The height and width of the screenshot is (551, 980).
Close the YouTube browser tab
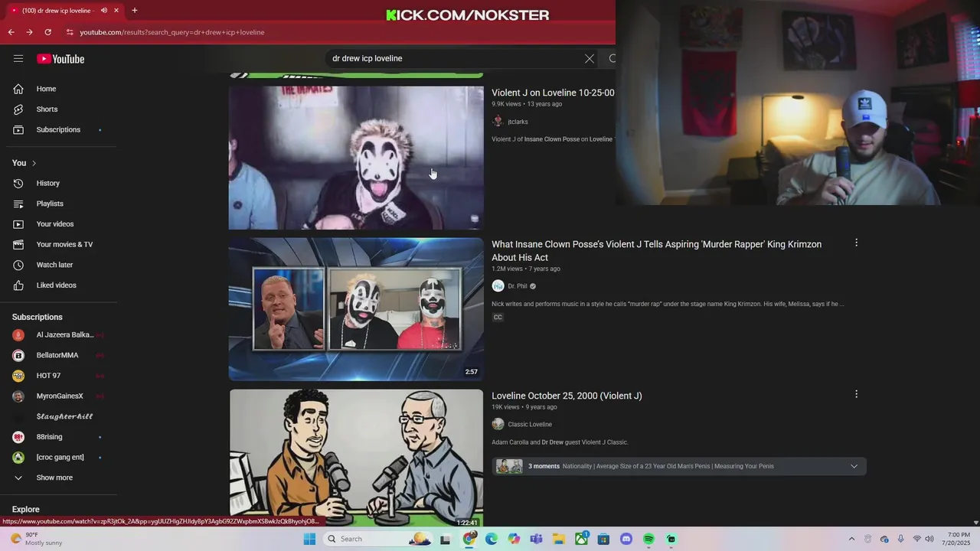[x=116, y=11]
